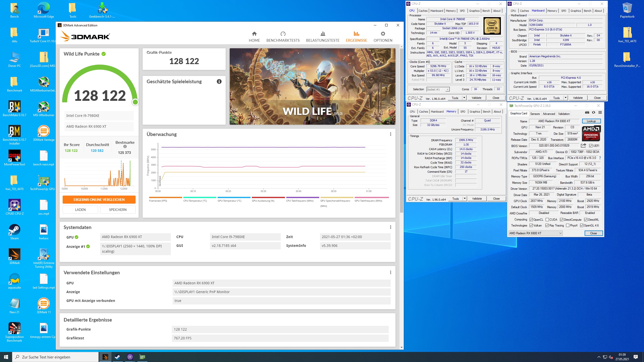
Task: Click the info icon beside Geschätzte Spieleleistung
Action: pos(219,81)
